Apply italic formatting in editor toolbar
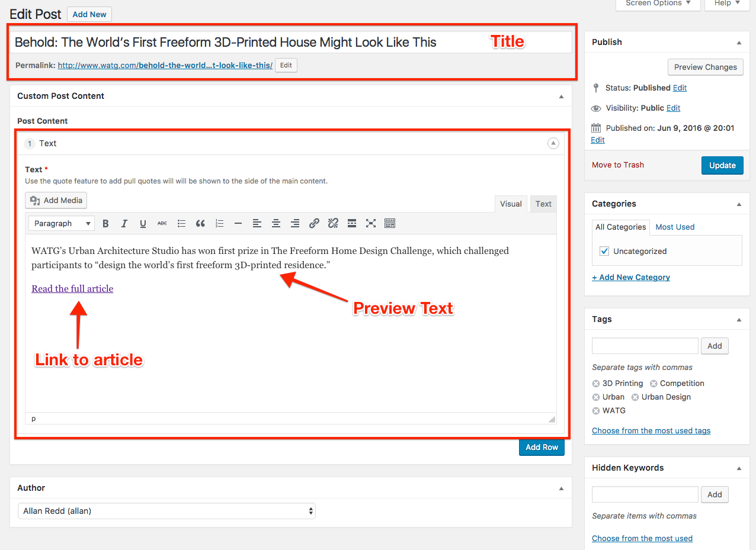Viewport: 756px width, 550px height. pyautogui.click(x=124, y=223)
